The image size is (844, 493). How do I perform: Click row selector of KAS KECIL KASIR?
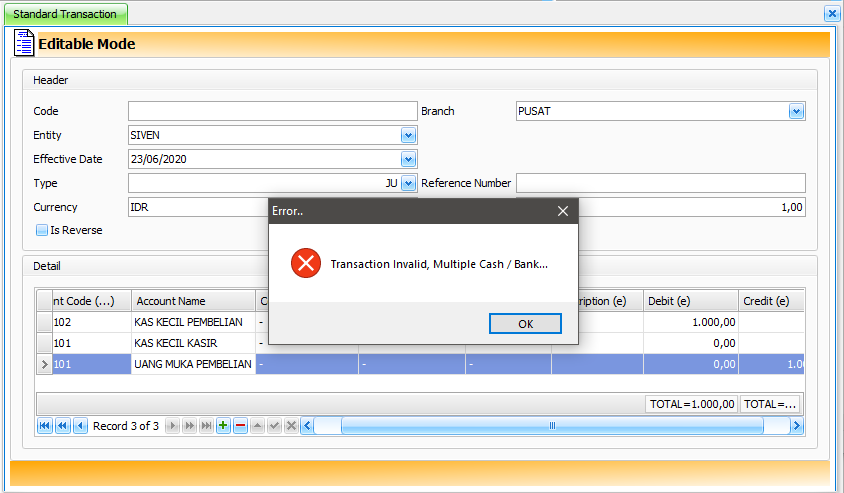45,343
